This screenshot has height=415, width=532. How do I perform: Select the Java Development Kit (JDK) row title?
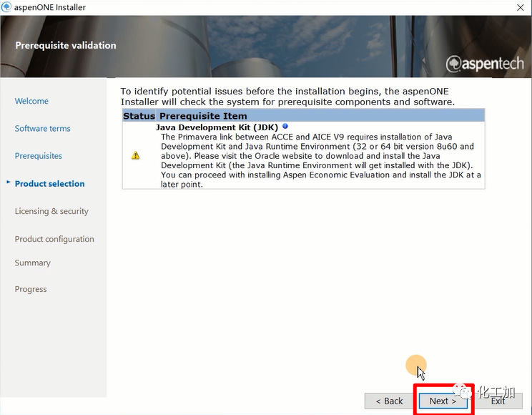(x=217, y=127)
